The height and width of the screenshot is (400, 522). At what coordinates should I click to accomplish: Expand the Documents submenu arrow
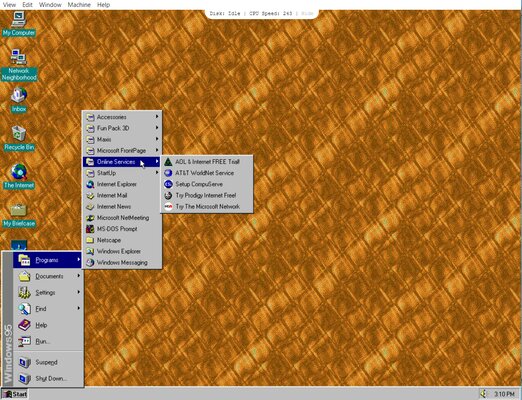79,276
